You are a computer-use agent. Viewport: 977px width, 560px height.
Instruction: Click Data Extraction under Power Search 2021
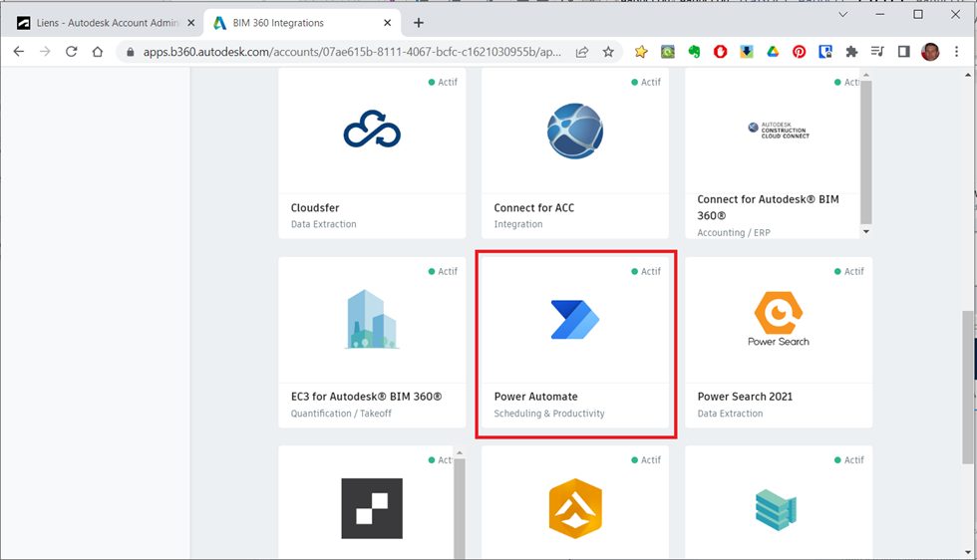point(730,414)
